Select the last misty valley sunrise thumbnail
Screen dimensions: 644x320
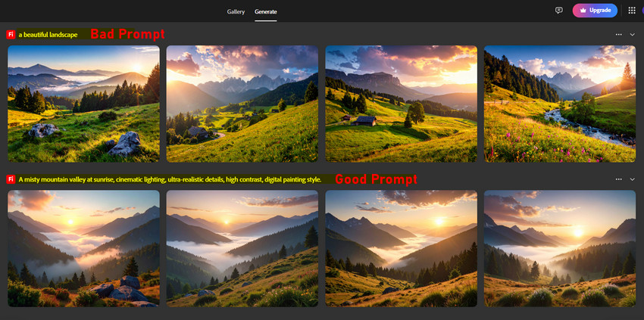click(x=560, y=248)
